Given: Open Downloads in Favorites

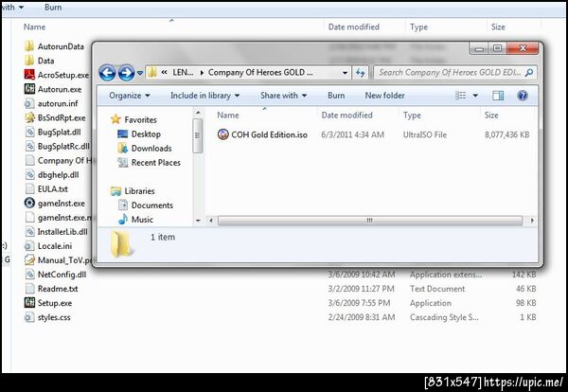Looking at the screenshot, I should point(145,148).
